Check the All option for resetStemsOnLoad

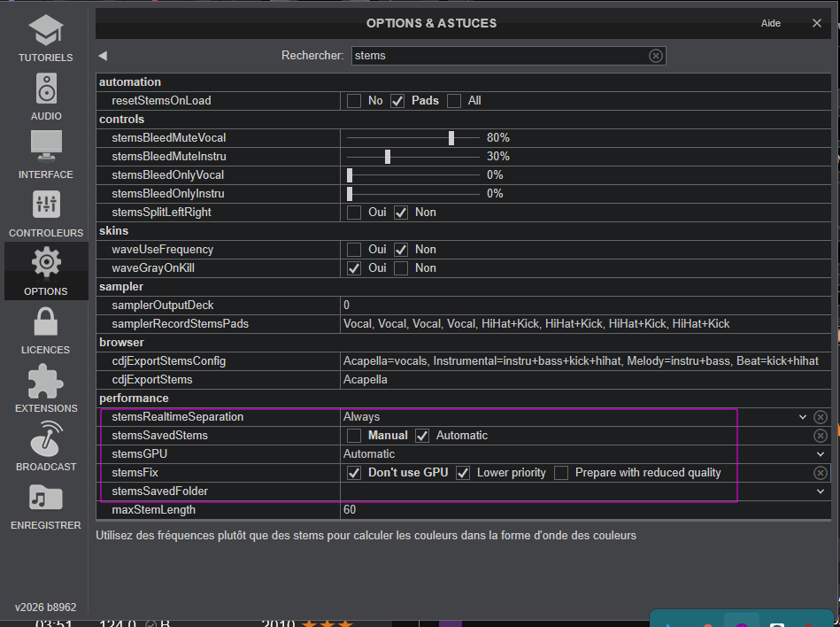454,101
